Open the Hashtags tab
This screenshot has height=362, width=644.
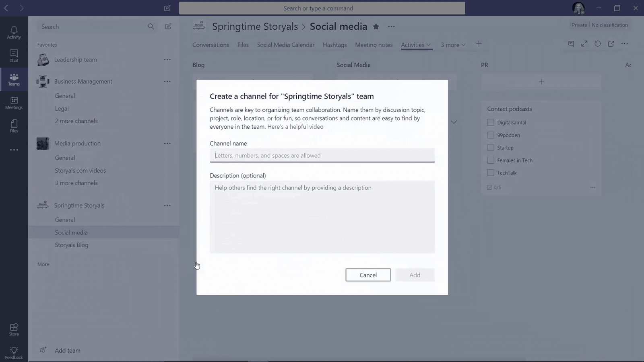[x=334, y=45]
